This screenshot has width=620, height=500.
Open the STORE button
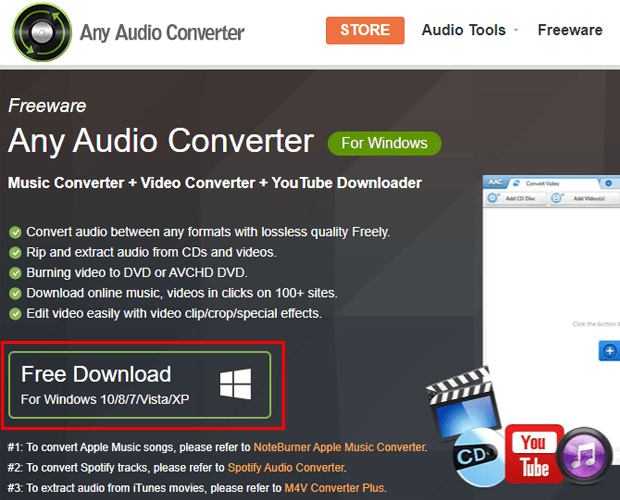click(x=365, y=30)
